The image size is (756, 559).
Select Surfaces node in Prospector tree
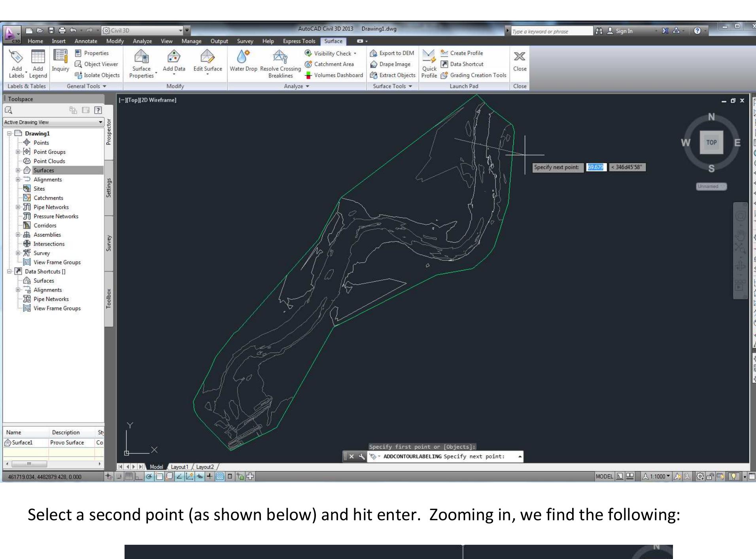click(x=43, y=170)
